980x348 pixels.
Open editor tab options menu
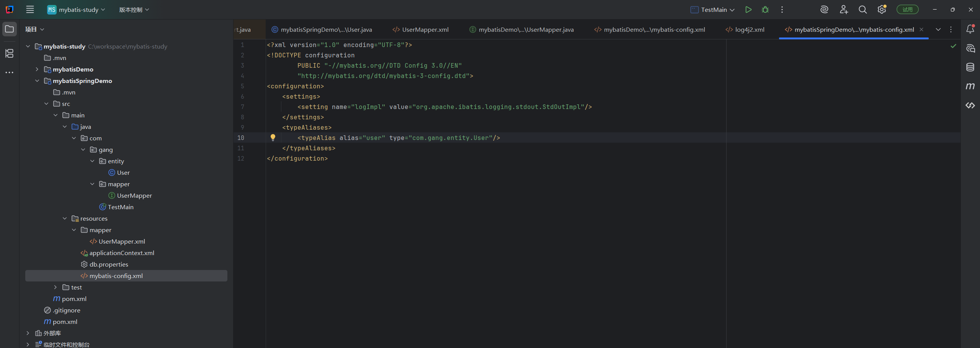pos(951,29)
